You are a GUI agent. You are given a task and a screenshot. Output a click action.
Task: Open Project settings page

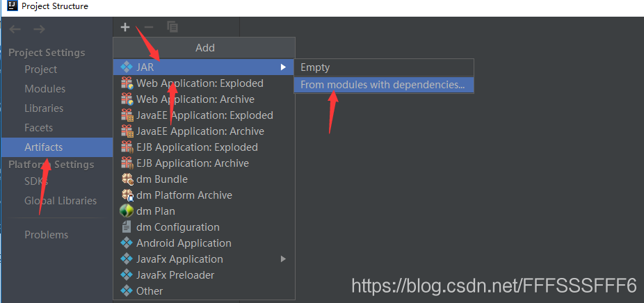coord(40,69)
